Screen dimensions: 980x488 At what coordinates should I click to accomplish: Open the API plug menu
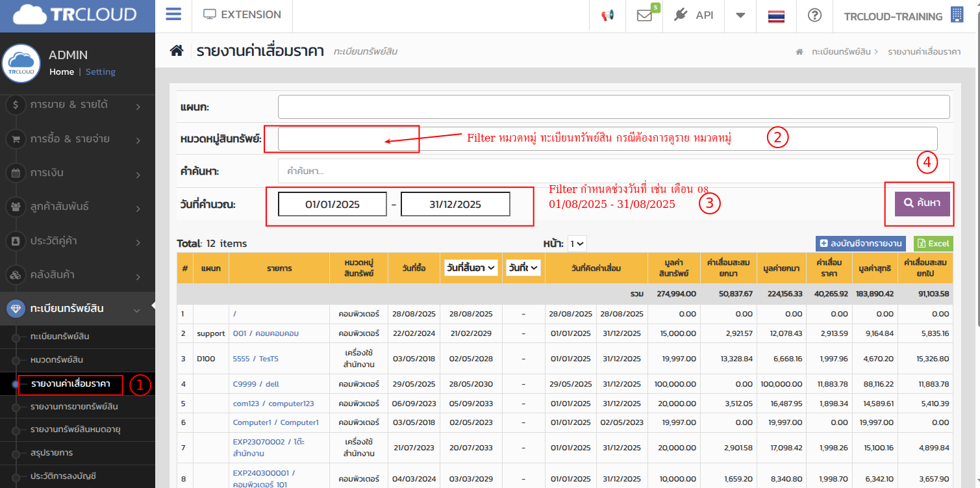tap(694, 16)
